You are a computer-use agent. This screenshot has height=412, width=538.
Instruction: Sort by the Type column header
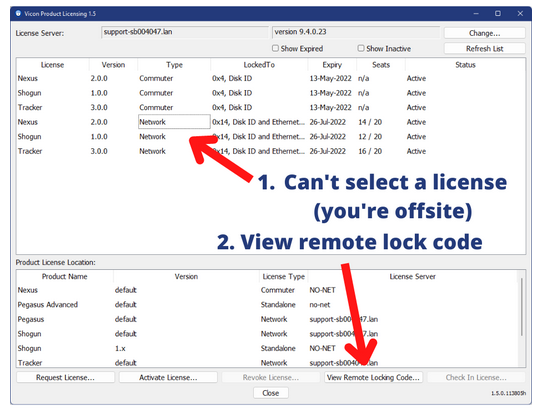pos(174,65)
